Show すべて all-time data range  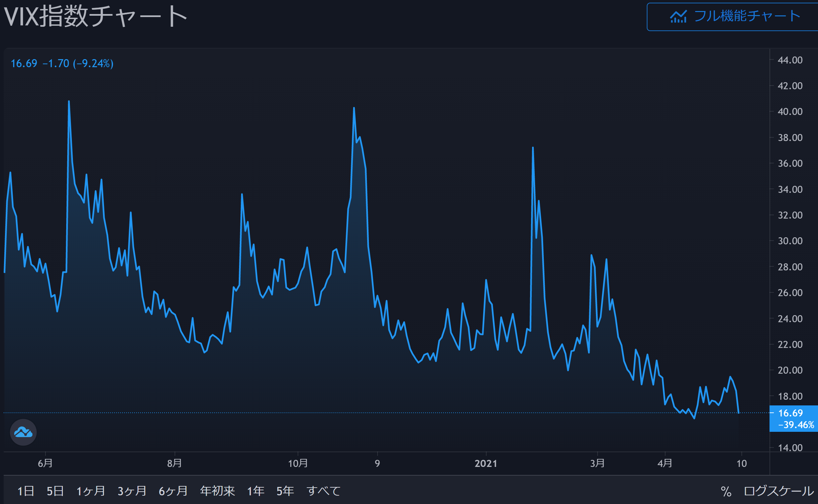click(323, 491)
